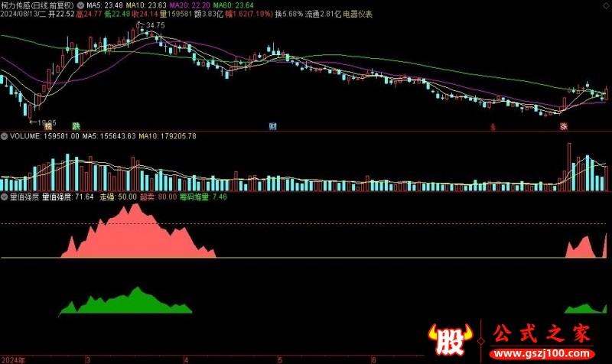Select the 柯力传感(日线 前复权) title

tap(37, 5)
